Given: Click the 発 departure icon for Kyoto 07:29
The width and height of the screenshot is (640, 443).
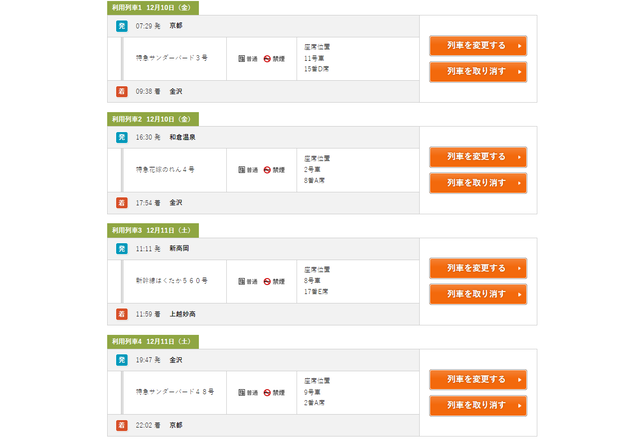Looking at the screenshot, I should pos(121,26).
